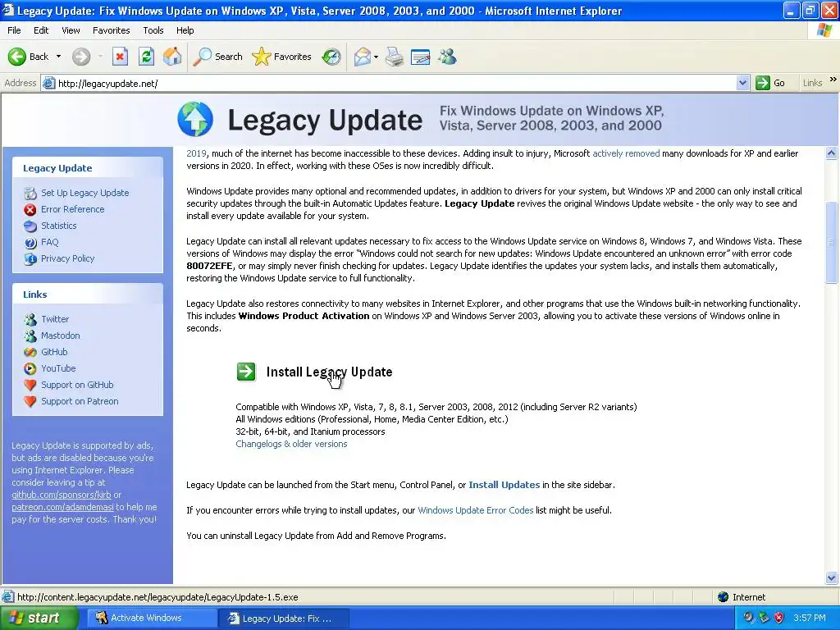Screen dimensions: 840x630
Task: Click the YouTube link in sidebar
Action: (x=58, y=368)
